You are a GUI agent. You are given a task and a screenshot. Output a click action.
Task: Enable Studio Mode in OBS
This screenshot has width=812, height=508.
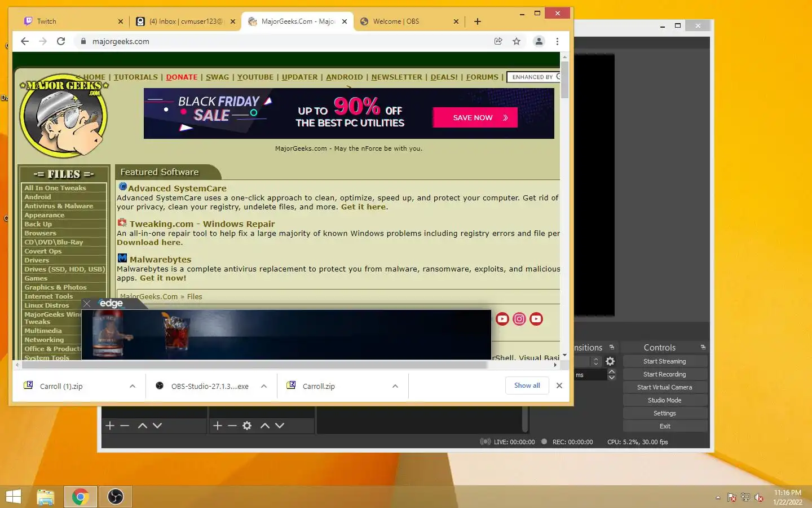click(665, 400)
